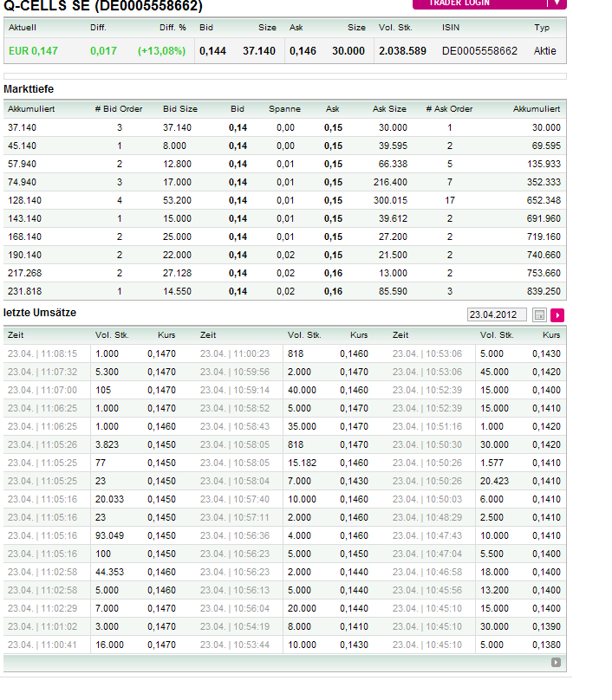612x700 pixels.
Task: Click the Spanne column header
Action: [284, 109]
